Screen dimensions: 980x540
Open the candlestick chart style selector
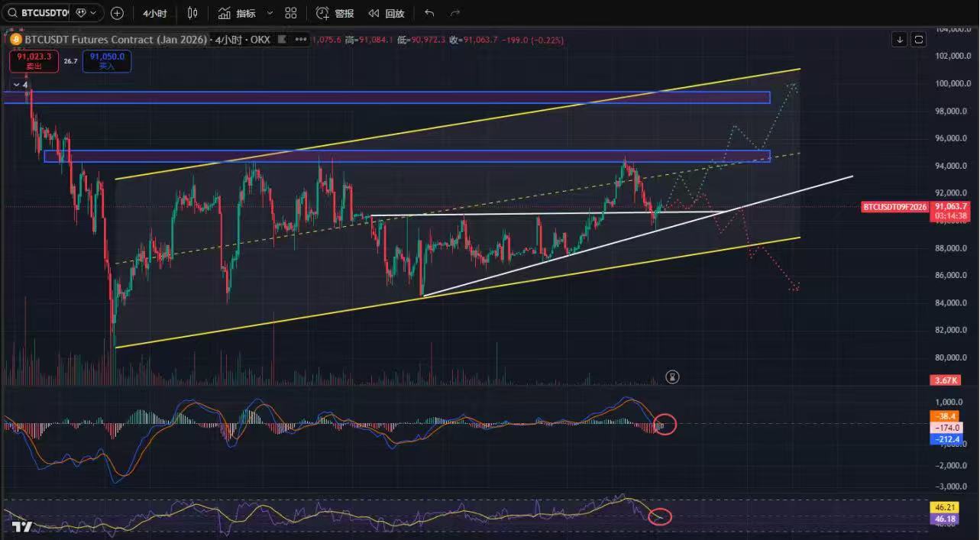(x=192, y=13)
